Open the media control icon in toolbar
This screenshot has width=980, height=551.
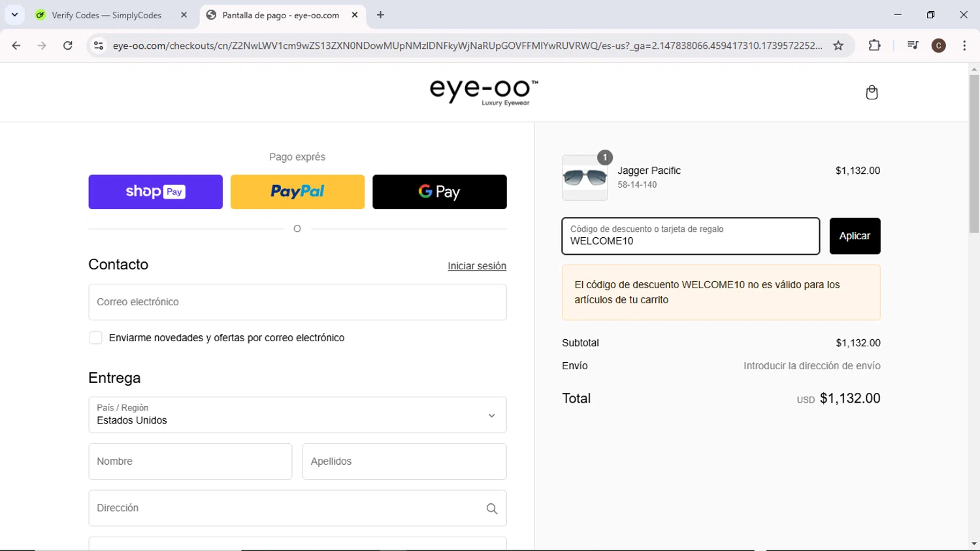click(x=913, y=46)
